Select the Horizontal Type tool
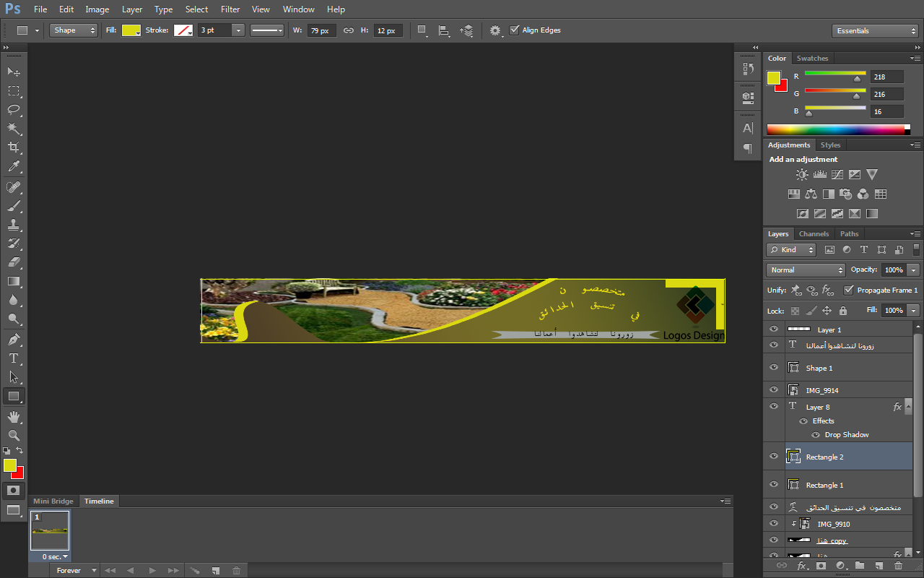This screenshot has width=924, height=578. (x=14, y=358)
